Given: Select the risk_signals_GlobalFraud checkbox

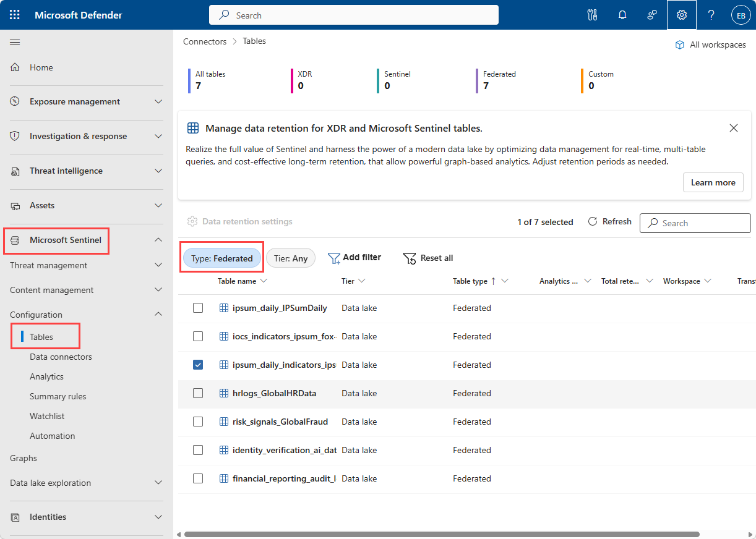Looking at the screenshot, I should point(198,422).
